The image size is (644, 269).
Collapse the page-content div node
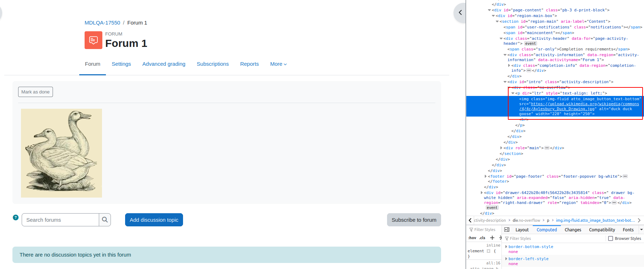(489, 10)
